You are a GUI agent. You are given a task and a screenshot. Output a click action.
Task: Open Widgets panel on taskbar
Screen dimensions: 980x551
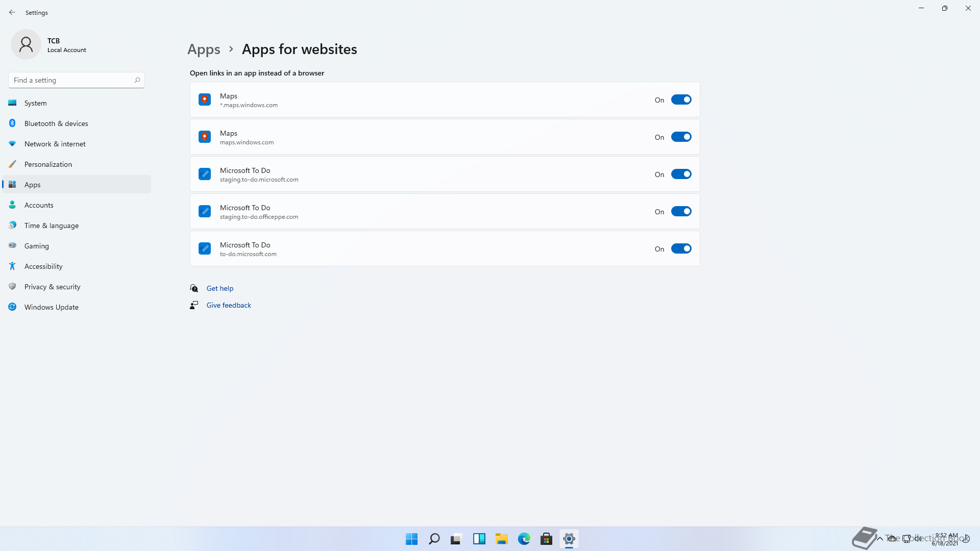(479, 539)
